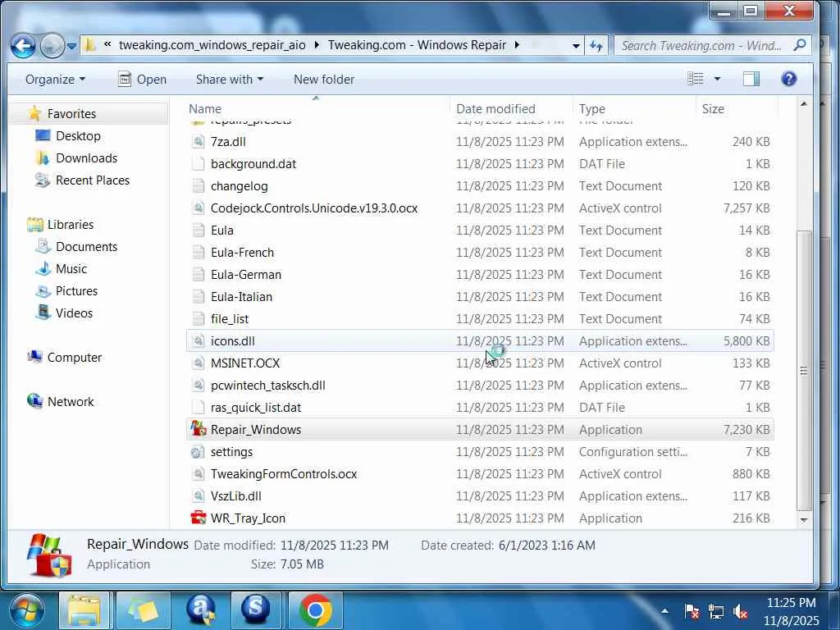The image size is (840, 630).
Task: Sort by the Type column header
Action: coord(634,109)
